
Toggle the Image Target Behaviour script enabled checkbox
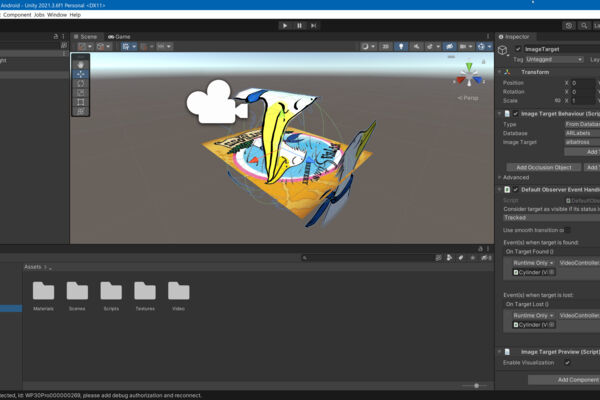coord(515,114)
